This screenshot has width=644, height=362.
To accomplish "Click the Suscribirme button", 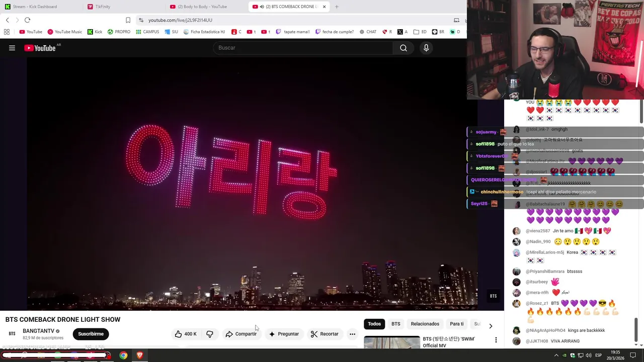I will point(91,334).
